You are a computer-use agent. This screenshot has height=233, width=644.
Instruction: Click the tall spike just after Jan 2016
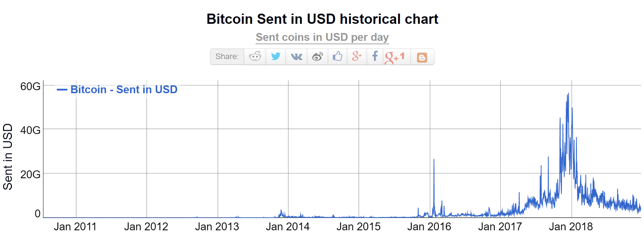coord(434,160)
